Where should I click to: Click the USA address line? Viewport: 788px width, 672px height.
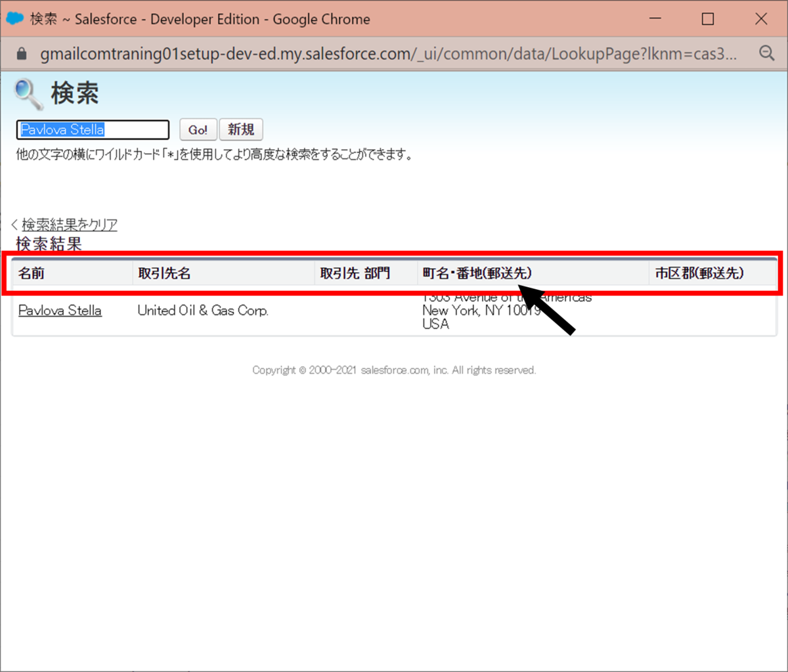[435, 324]
